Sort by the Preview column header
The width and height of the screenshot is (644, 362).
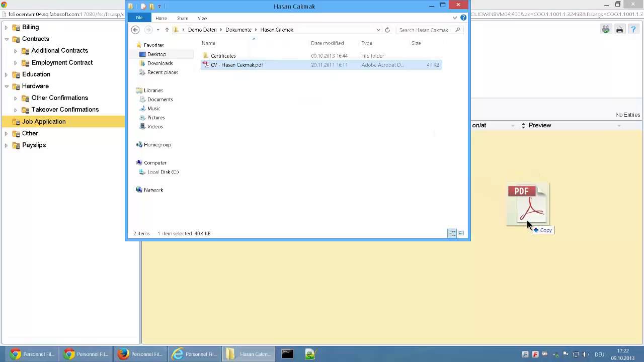coord(540,125)
